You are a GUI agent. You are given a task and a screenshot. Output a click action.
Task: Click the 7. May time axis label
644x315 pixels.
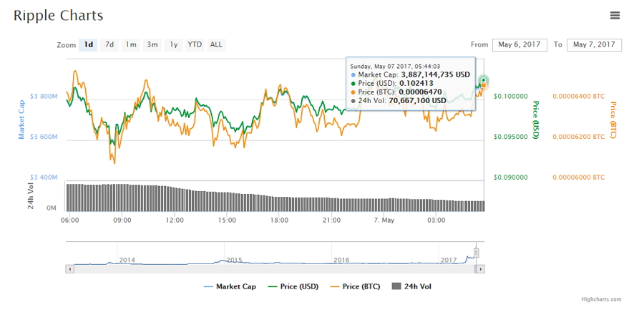pyautogui.click(x=384, y=220)
